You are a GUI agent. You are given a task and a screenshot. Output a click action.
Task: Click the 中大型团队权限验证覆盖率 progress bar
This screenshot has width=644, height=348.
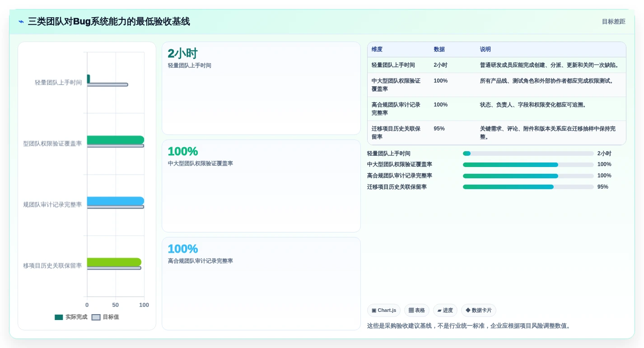[528, 165]
